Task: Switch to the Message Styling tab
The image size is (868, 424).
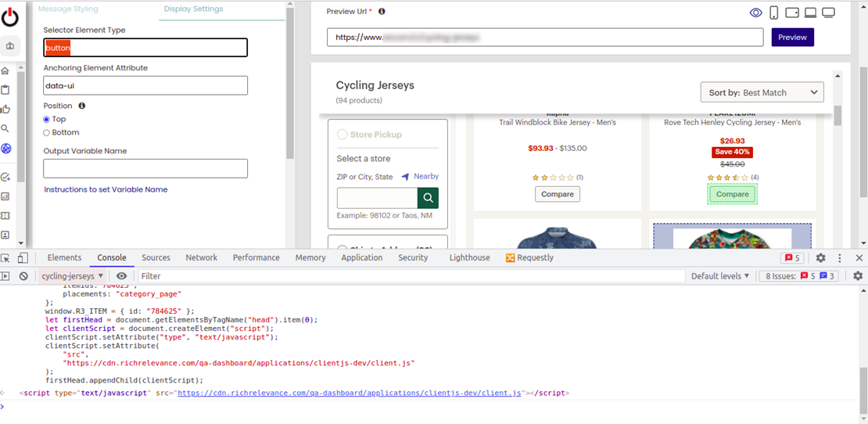Action: 69,9
